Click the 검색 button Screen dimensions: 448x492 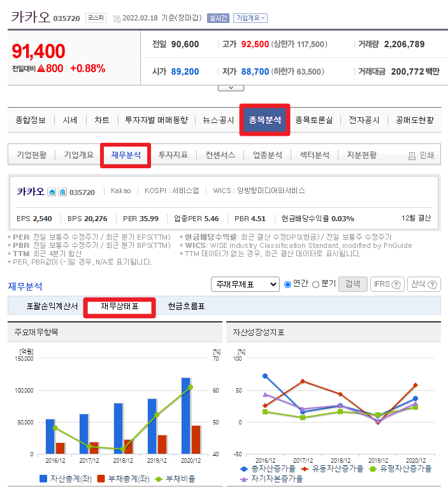click(353, 284)
